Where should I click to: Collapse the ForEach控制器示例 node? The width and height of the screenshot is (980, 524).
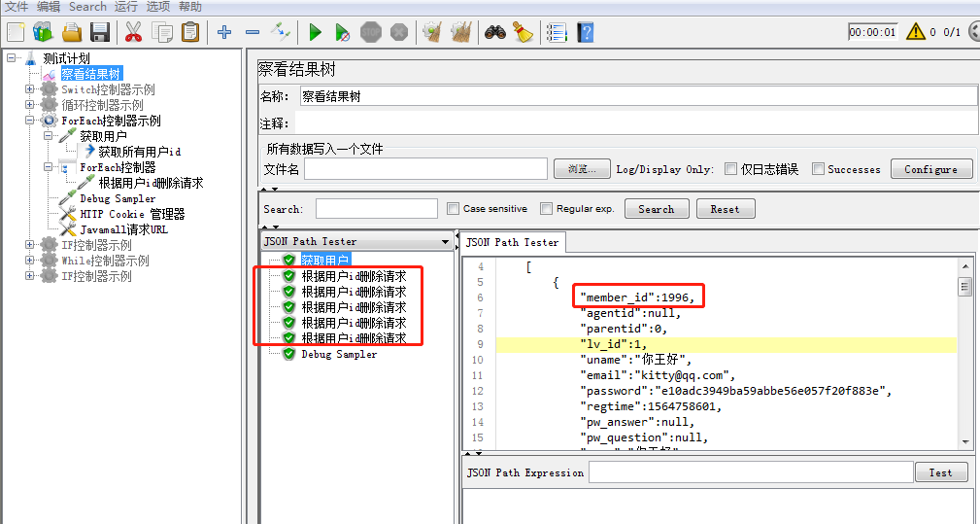point(29,120)
